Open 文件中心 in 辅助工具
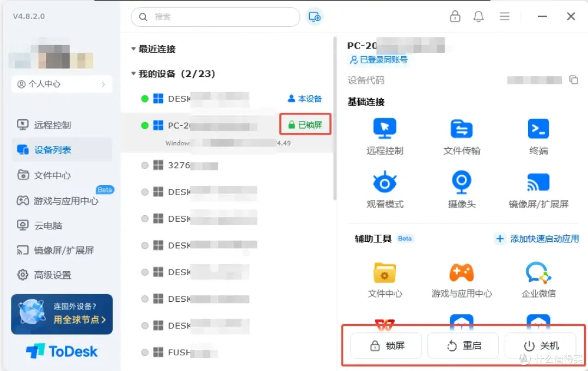Screen dimensions: 588x371 point(385,280)
